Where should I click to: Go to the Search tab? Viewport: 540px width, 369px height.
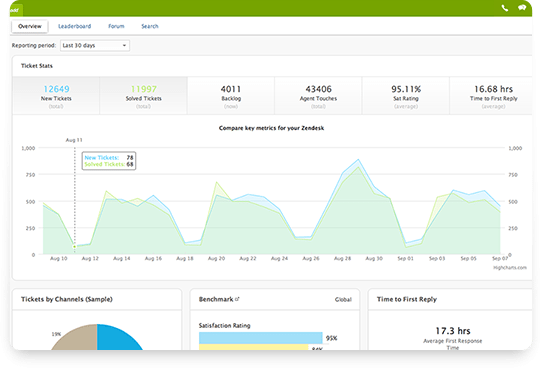coord(150,26)
